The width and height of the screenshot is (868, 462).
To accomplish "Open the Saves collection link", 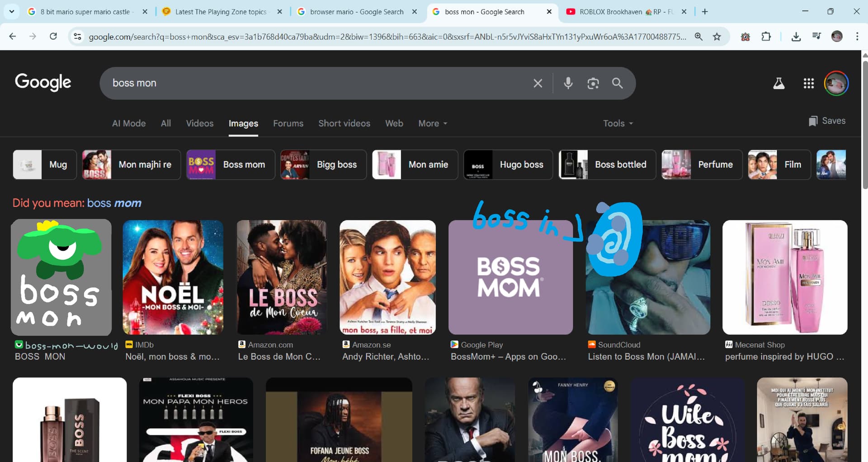I will point(827,121).
